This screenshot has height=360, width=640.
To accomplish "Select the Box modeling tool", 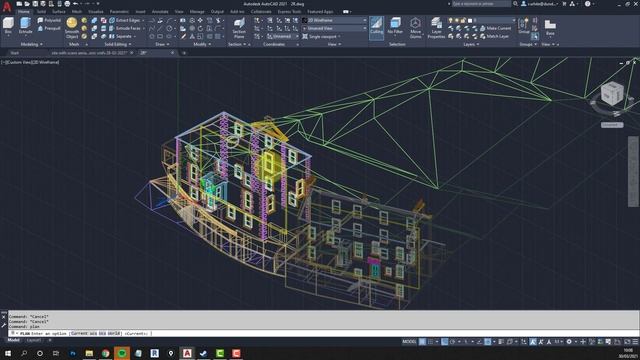I will pos(8,26).
